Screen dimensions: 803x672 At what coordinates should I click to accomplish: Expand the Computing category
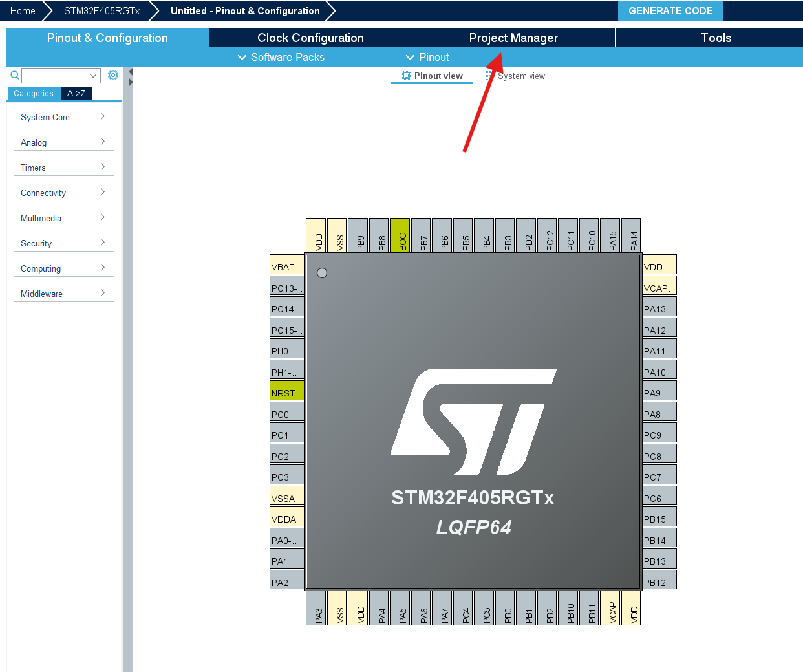click(63, 268)
